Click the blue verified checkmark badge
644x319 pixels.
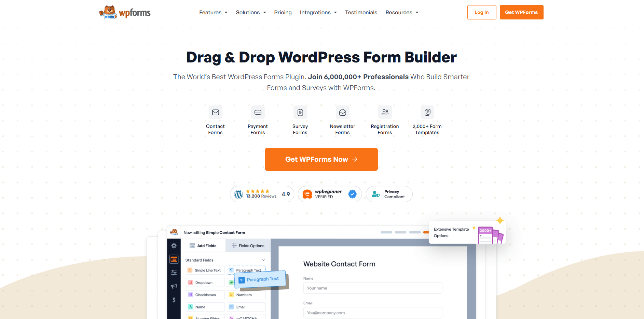353,194
